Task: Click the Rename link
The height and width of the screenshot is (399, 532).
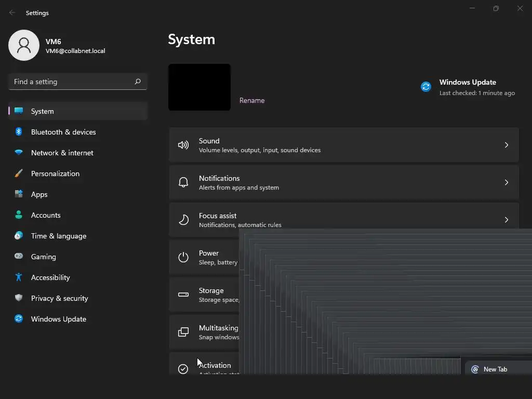Action: 252,100
